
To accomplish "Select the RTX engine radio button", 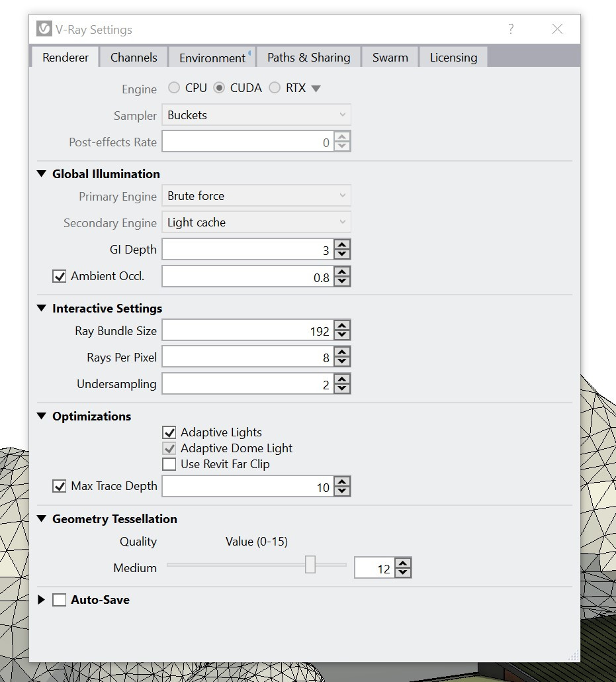I will (275, 88).
